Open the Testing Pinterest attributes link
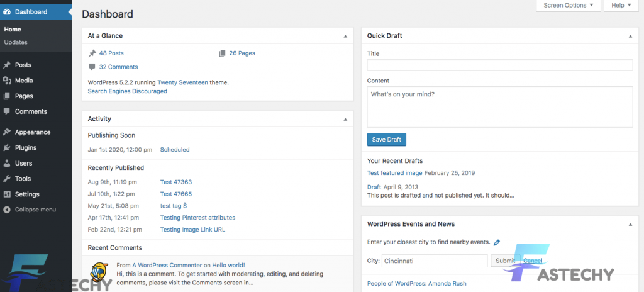644x292 pixels. click(x=197, y=218)
